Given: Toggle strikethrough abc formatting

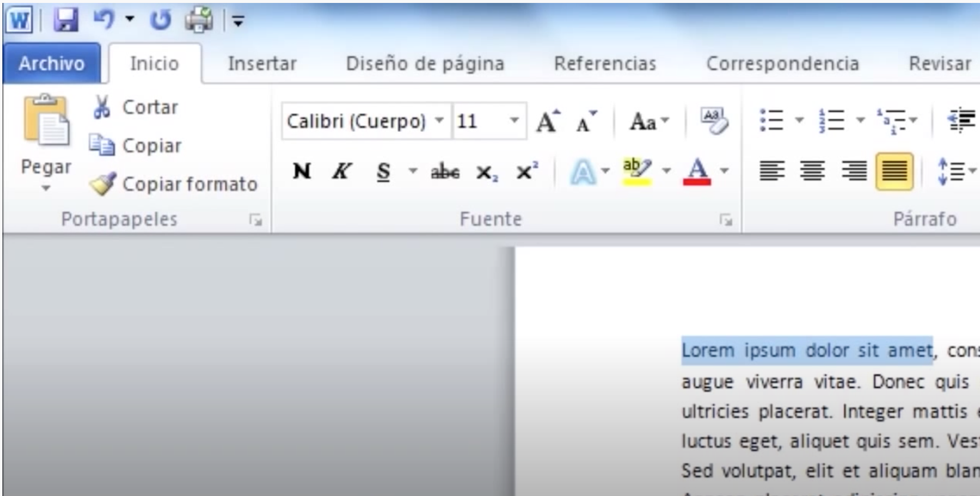Looking at the screenshot, I should 445,172.
